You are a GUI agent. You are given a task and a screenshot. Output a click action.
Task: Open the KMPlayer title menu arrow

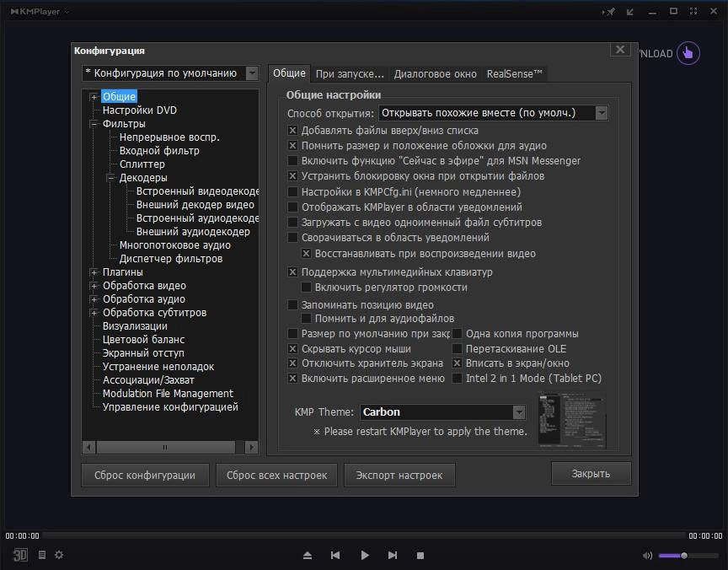(x=67, y=12)
